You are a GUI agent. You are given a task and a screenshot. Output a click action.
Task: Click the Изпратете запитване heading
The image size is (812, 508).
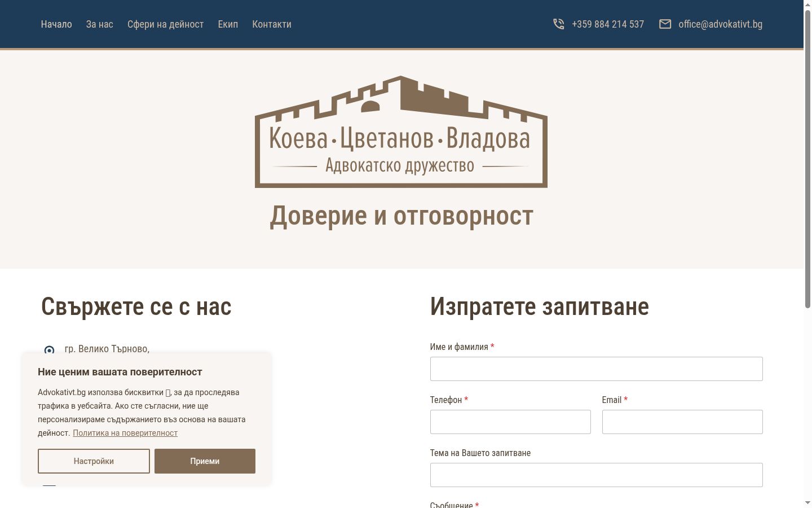540,307
